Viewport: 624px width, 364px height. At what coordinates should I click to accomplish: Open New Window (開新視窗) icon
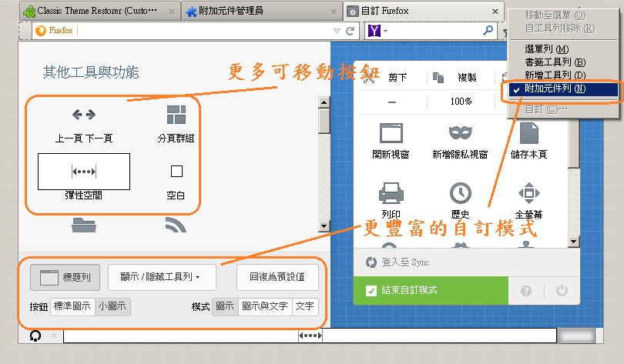(x=391, y=132)
